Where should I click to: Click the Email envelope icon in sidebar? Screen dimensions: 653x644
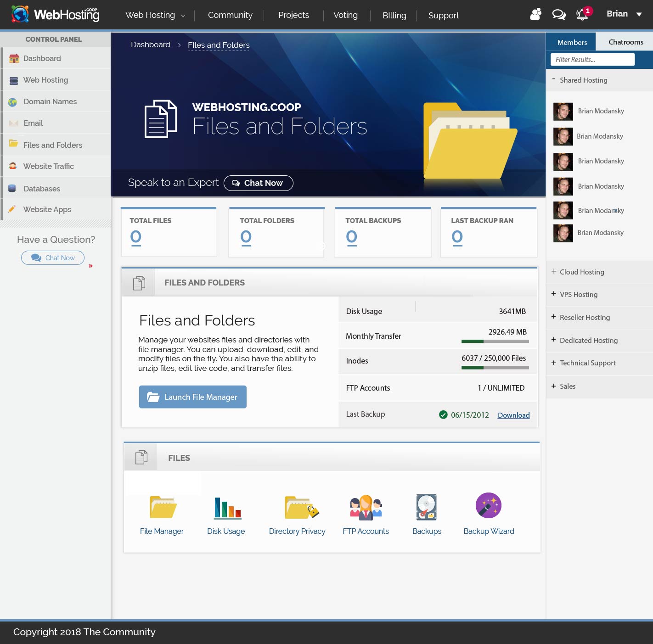[14, 123]
